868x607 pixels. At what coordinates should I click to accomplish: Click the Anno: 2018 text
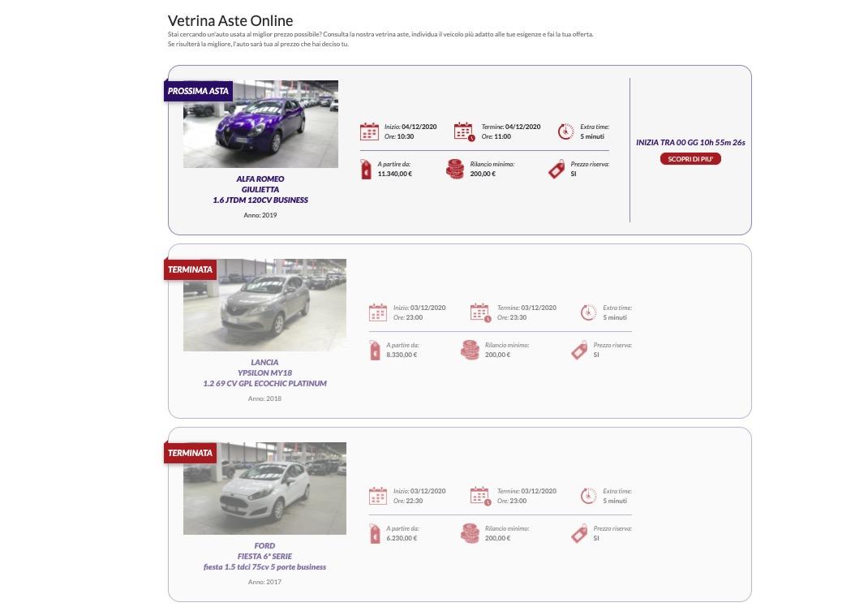(264, 398)
